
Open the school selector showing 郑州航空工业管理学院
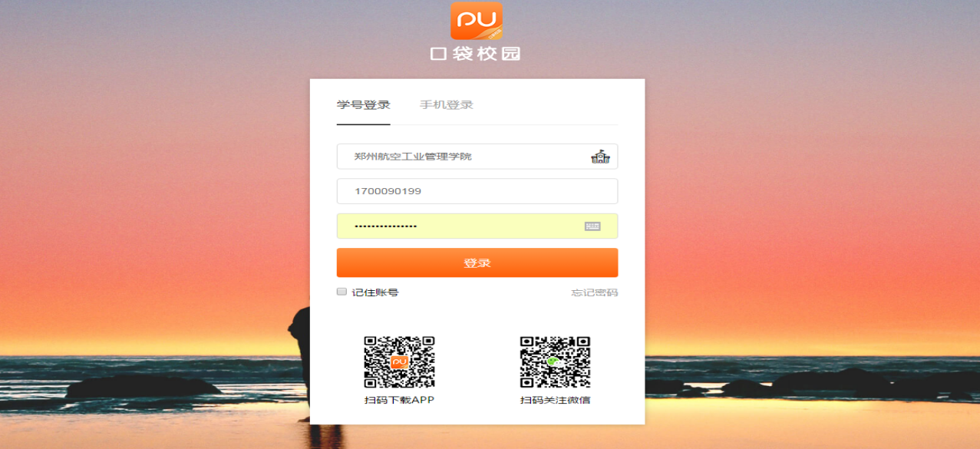(x=477, y=157)
